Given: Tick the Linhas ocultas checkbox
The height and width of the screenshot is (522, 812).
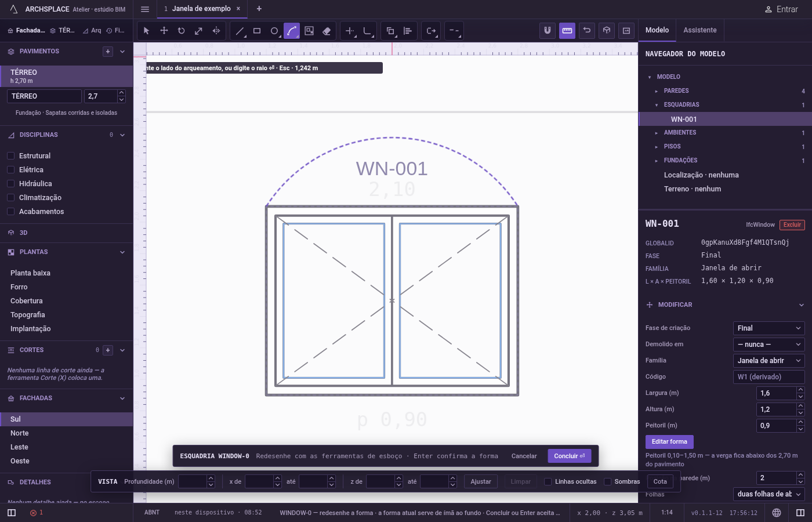Looking at the screenshot, I should pyautogui.click(x=548, y=481).
